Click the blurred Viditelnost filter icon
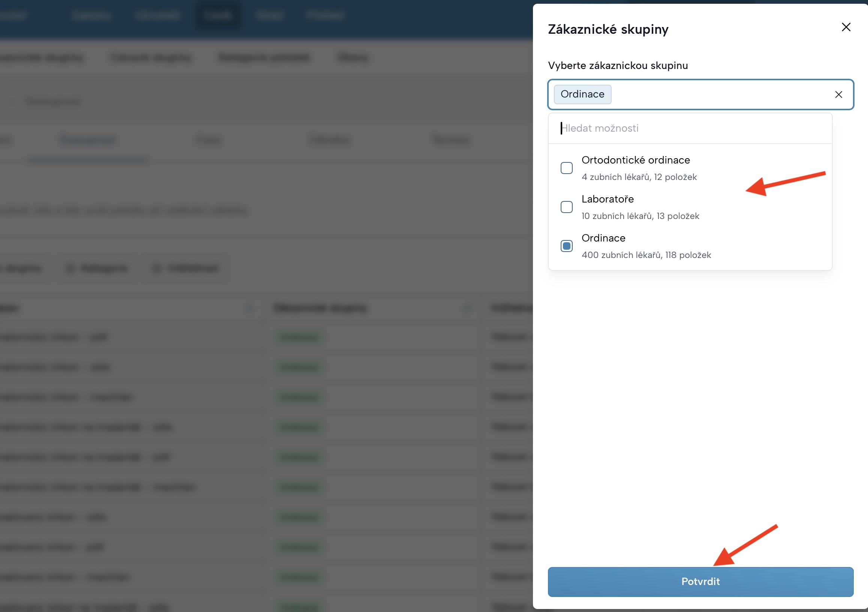The height and width of the screenshot is (612, 868). [157, 268]
